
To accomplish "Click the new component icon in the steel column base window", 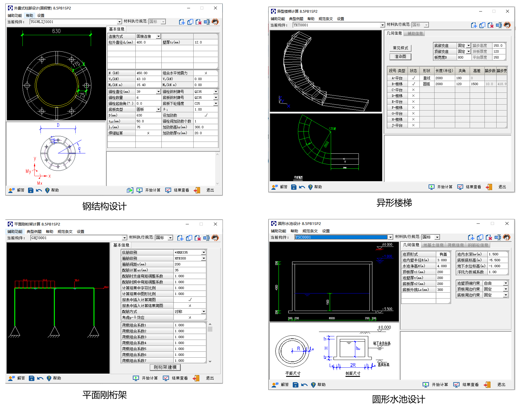I will pos(182,22).
